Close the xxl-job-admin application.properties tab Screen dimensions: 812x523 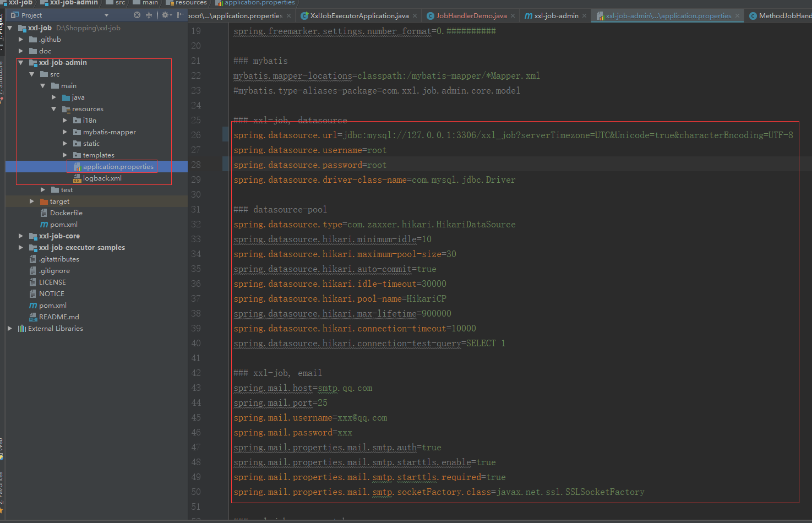pyautogui.click(x=737, y=16)
